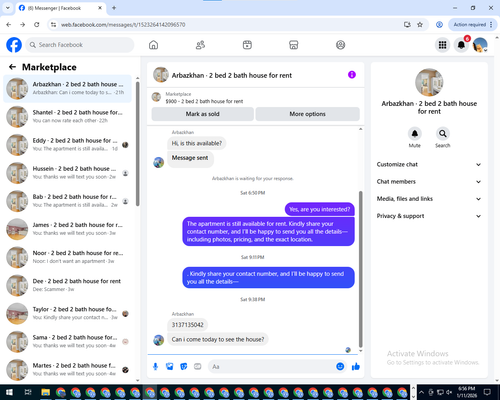The width and height of the screenshot is (500, 400).
Task: Click "Yes, are you interested?" message bubble
Action: pos(319,209)
